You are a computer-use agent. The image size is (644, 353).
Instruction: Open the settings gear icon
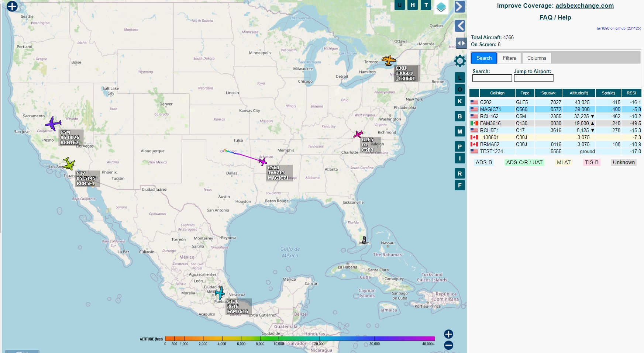tap(460, 61)
